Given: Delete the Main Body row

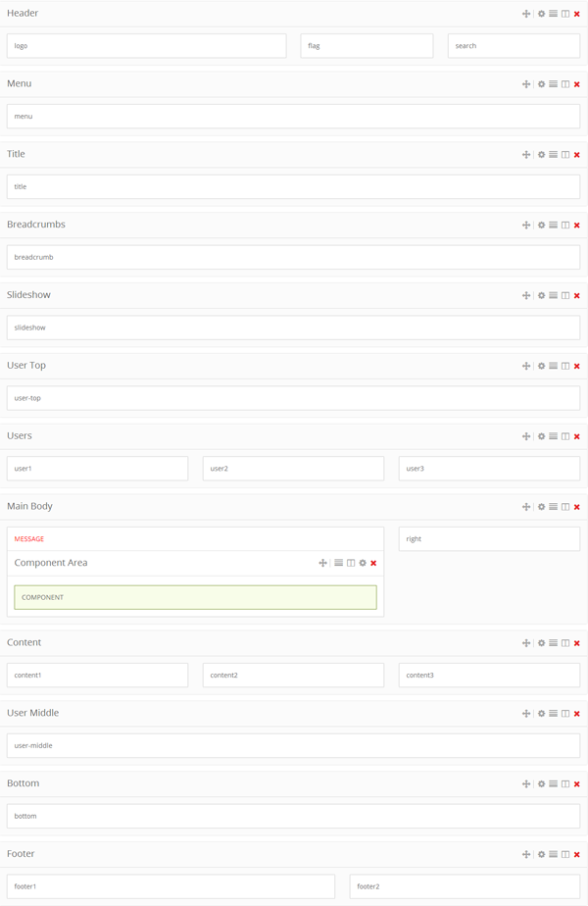Looking at the screenshot, I should (x=576, y=507).
